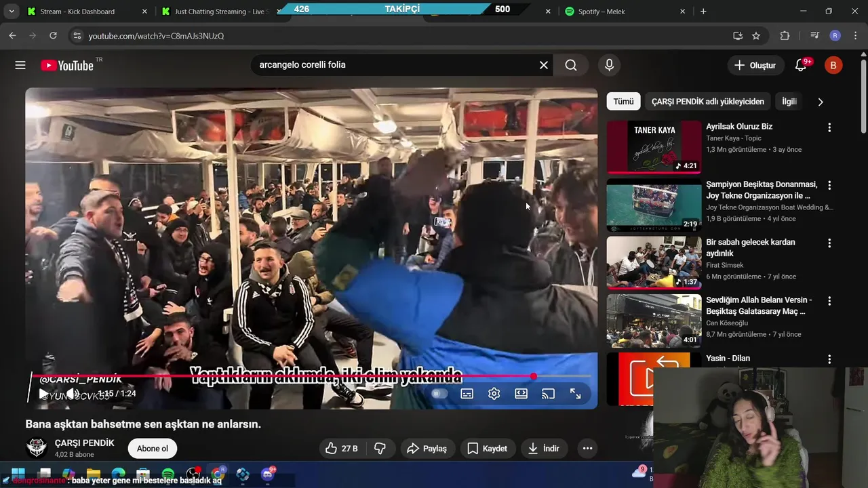Subscribe with the Abone ol button
The image size is (868, 488).
pos(153,449)
